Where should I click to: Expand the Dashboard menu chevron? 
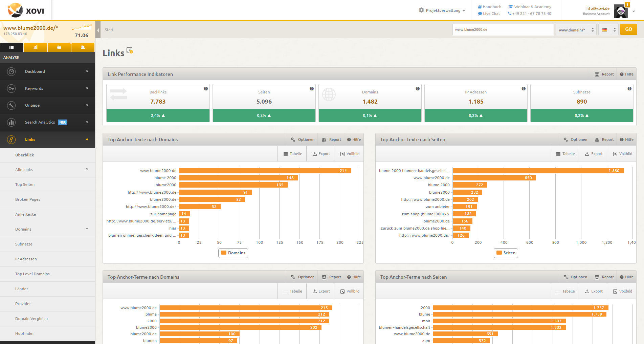87,71
